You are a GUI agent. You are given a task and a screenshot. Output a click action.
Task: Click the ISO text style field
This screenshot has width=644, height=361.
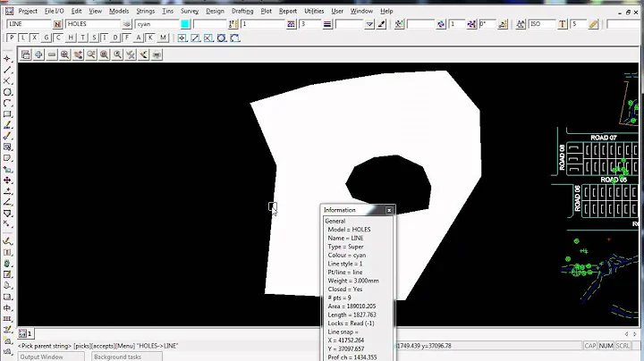click(542, 24)
